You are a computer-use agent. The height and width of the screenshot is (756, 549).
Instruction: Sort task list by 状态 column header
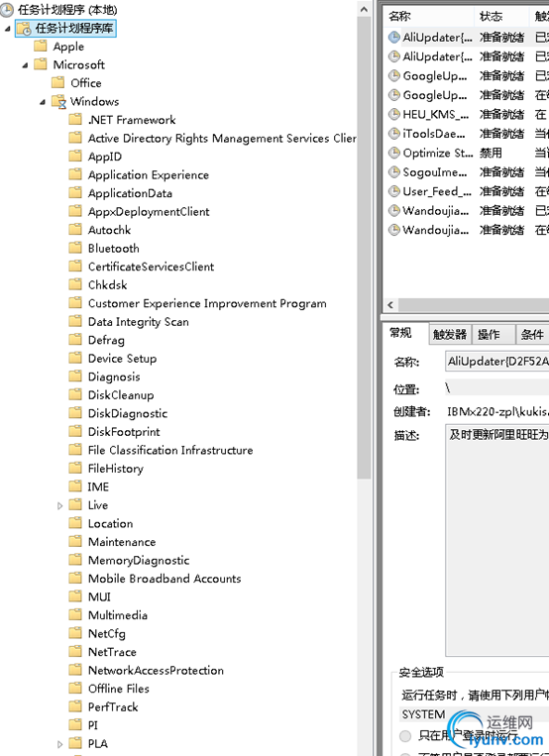tap(501, 17)
